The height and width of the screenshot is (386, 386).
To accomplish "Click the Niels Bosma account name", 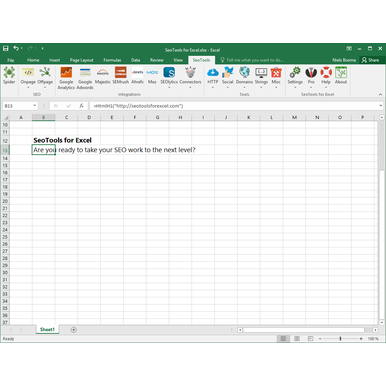I will (344, 60).
